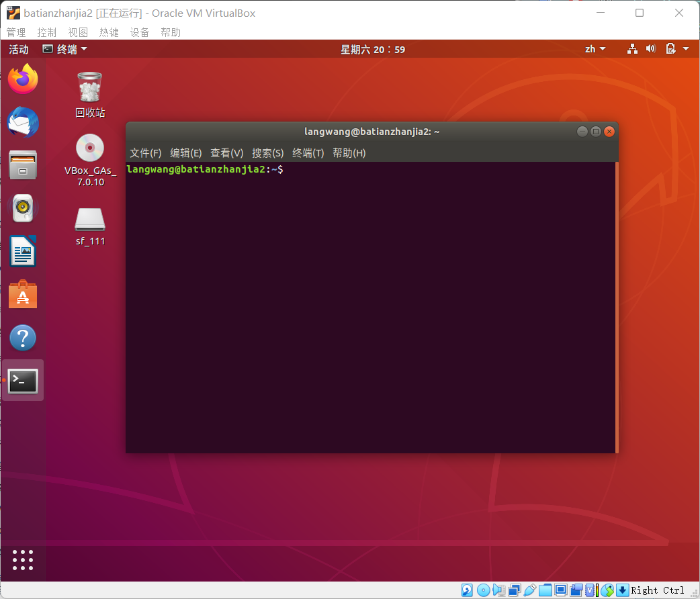Image resolution: width=700 pixels, height=599 pixels.
Task: Open the Files manager in the dock
Action: 23,165
